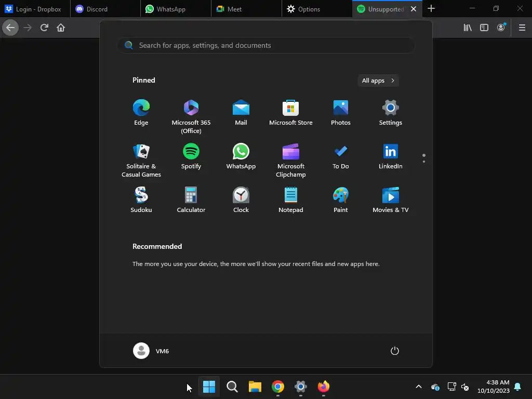This screenshot has height=399, width=532.
Task: Switch to the Meet browser tab
Action: tap(246, 9)
